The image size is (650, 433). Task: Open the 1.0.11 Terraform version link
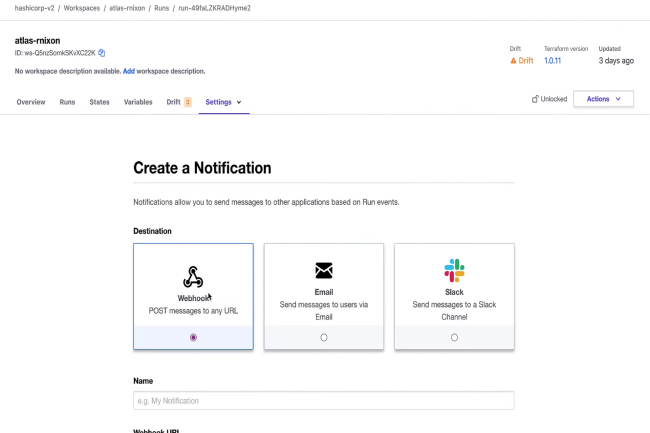pos(553,60)
